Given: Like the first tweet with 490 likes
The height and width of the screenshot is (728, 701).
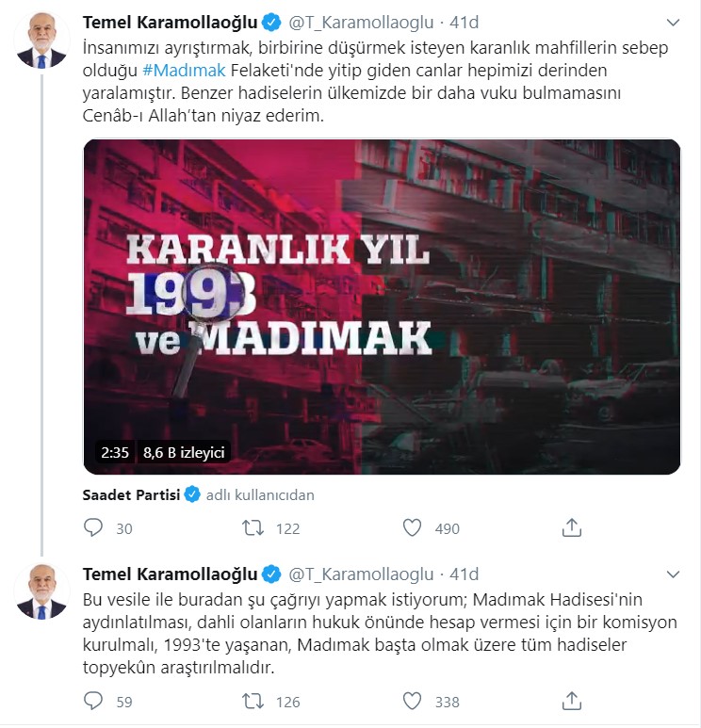Looking at the screenshot, I should click(412, 528).
